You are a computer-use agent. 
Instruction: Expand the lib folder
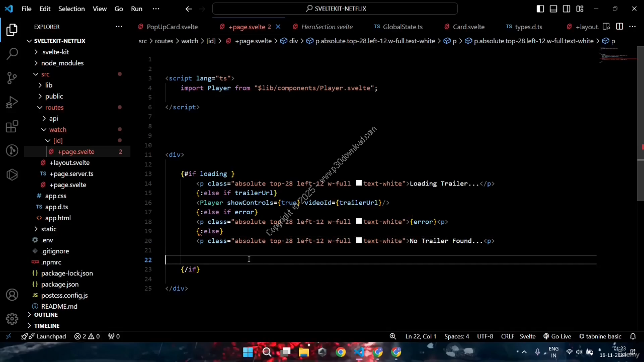pyautogui.click(x=48, y=85)
